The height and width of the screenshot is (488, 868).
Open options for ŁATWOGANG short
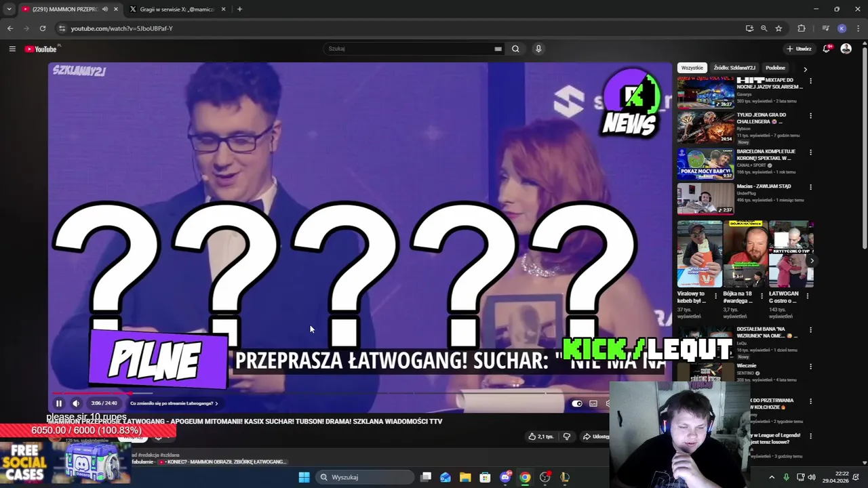coord(807,296)
